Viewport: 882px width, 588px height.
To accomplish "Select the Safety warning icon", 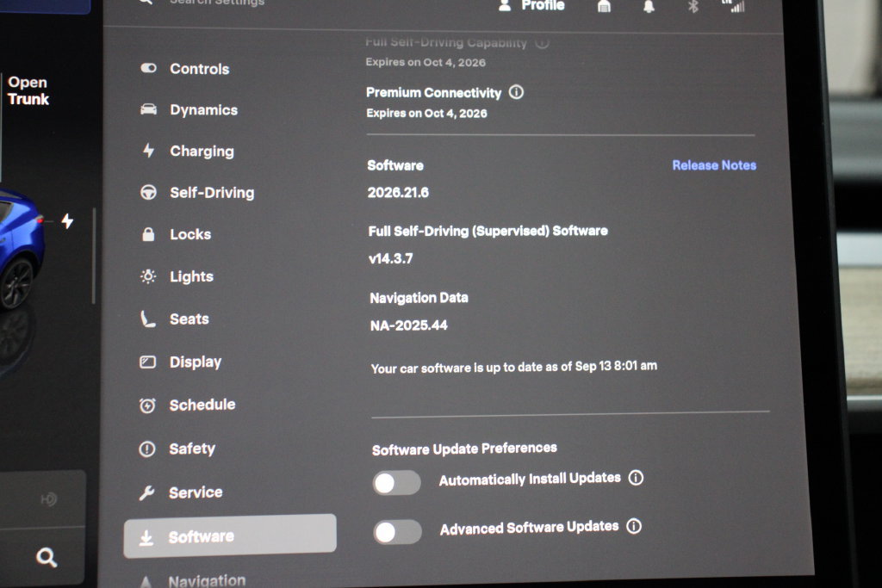I will click(x=146, y=449).
